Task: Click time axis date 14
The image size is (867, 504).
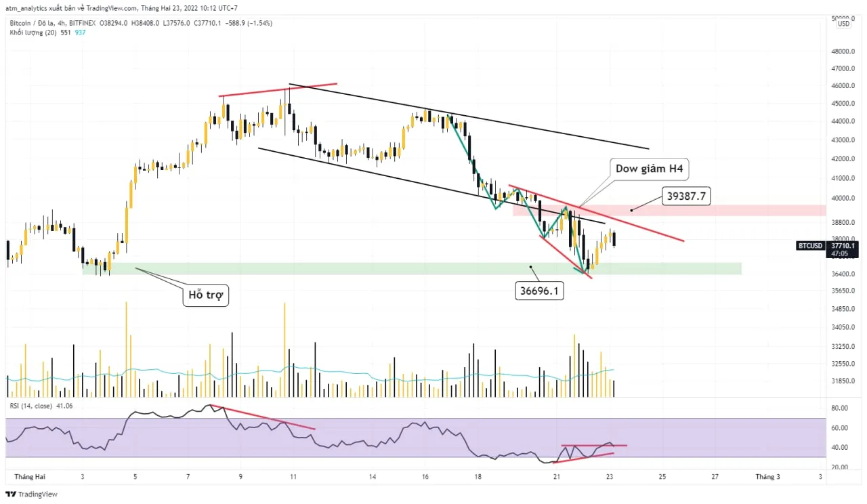Action: [x=373, y=477]
